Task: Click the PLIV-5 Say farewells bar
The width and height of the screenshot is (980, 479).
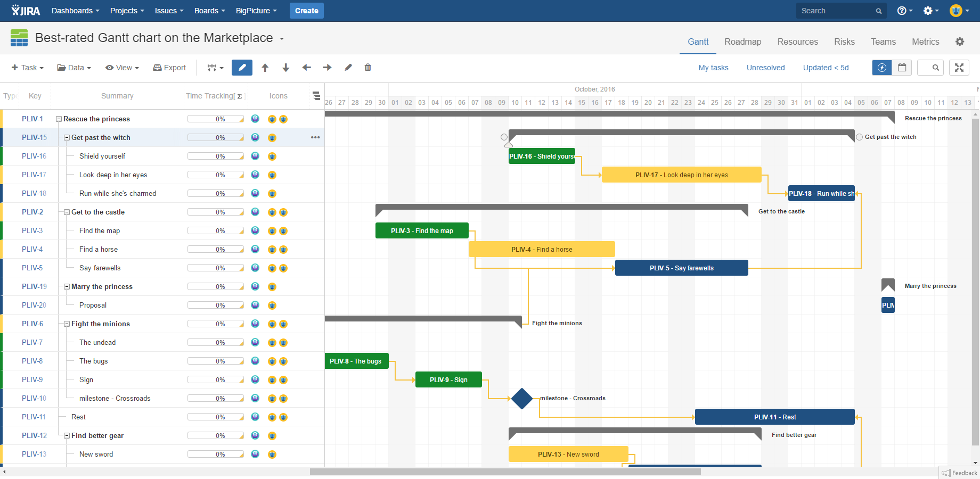Action: [681, 268]
